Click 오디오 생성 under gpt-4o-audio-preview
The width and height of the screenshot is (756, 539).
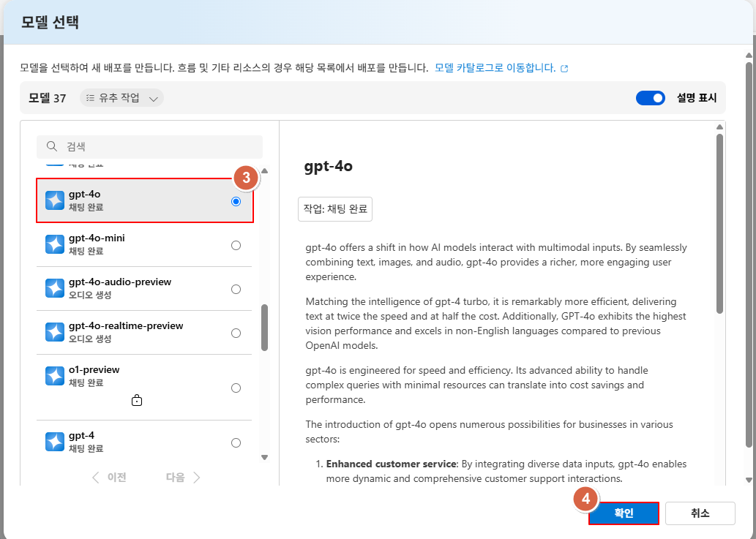tap(90, 295)
